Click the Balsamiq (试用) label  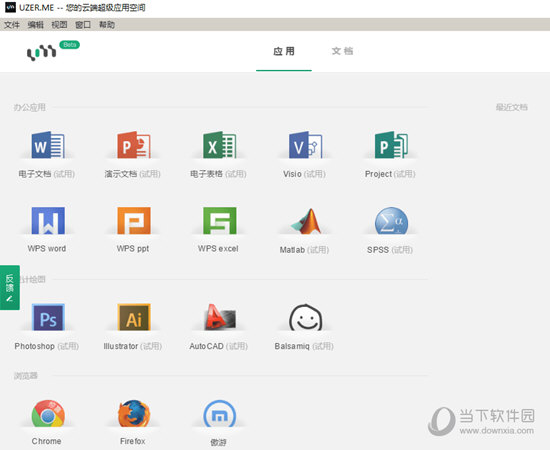click(304, 346)
